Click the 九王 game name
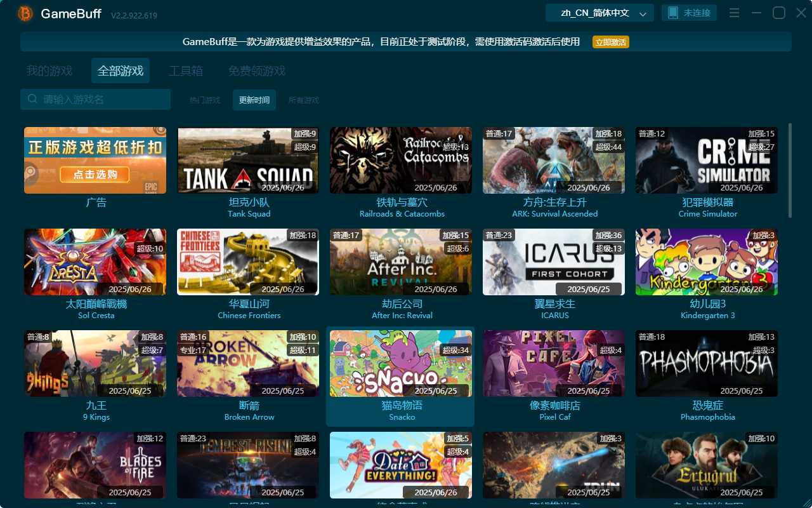The height and width of the screenshot is (508, 812). (x=96, y=406)
